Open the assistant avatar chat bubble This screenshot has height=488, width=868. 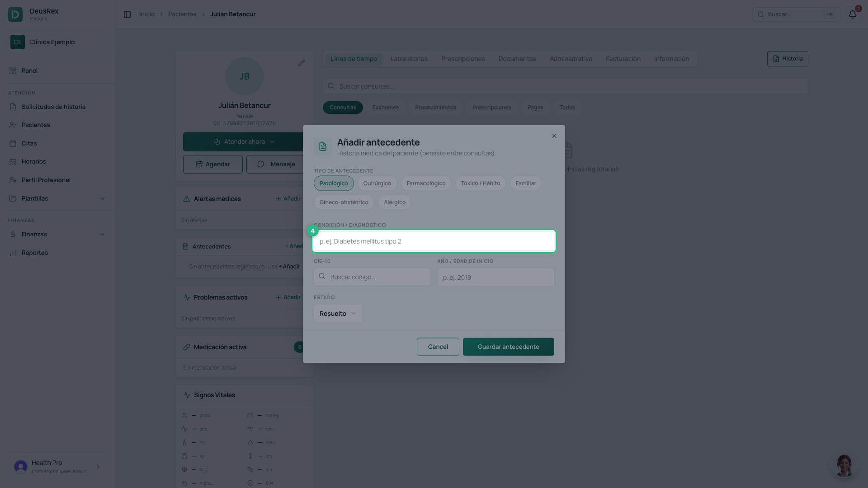[x=844, y=465]
